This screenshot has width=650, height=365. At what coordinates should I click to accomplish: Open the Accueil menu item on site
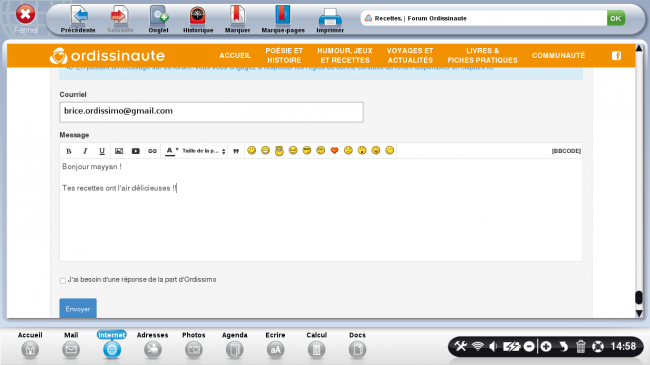(x=235, y=56)
